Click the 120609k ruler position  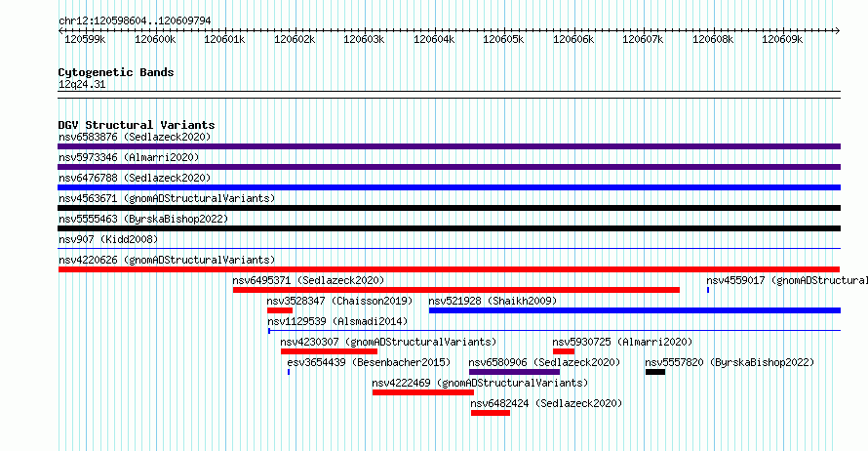tap(782, 39)
